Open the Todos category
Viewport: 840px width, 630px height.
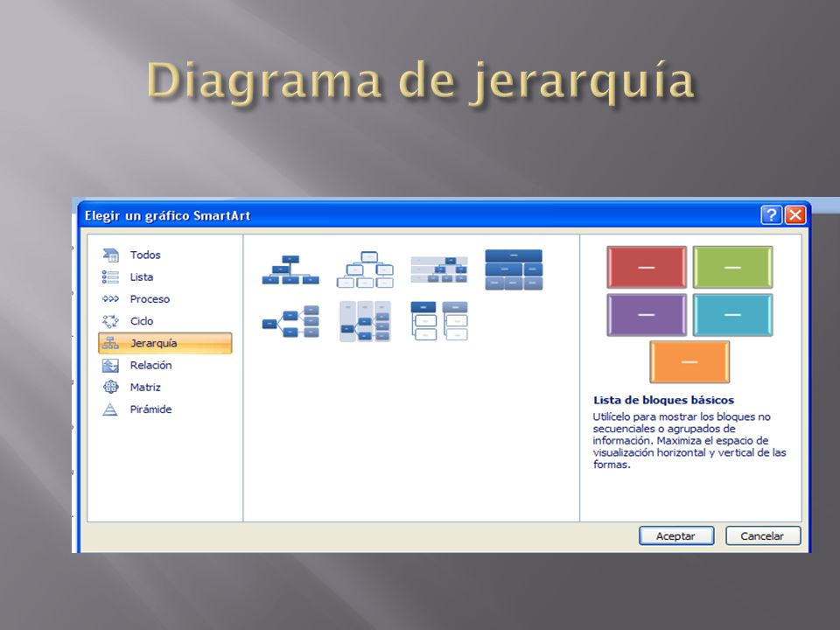coord(145,255)
